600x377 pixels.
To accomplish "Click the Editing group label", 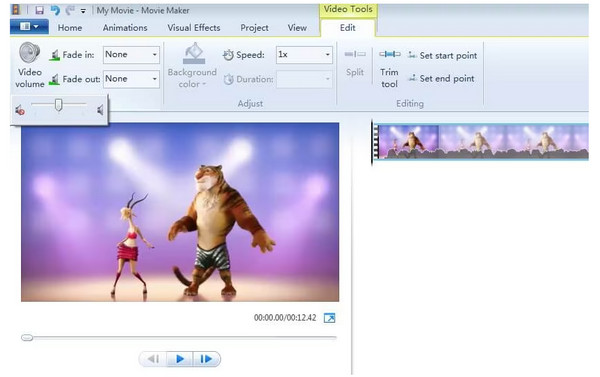I will pyautogui.click(x=410, y=103).
